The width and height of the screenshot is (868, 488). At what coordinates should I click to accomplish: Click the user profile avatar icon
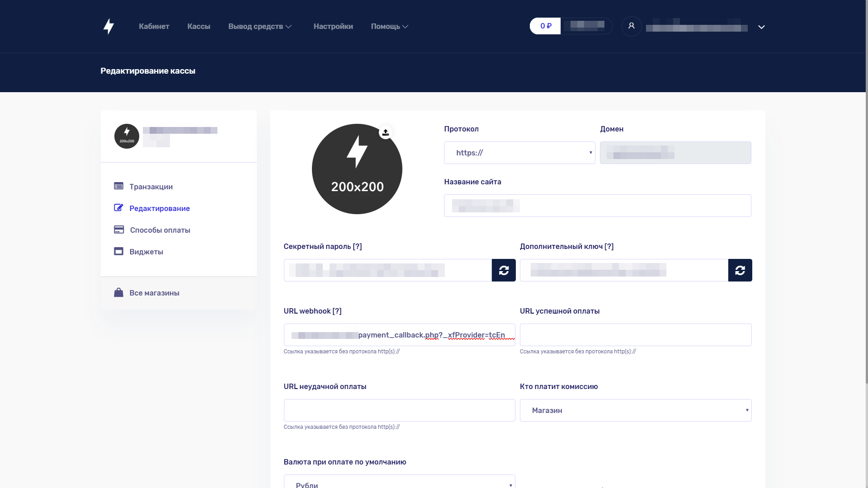coord(632,26)
